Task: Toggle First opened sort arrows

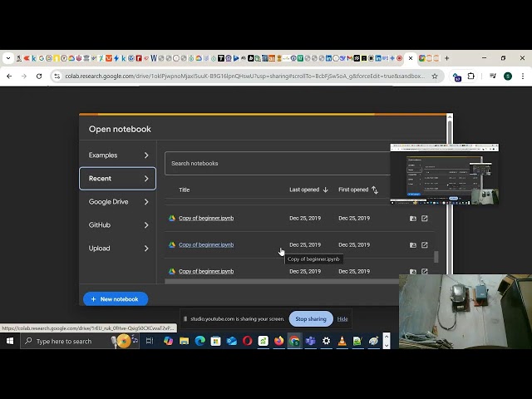Action: tap(375, 190)
